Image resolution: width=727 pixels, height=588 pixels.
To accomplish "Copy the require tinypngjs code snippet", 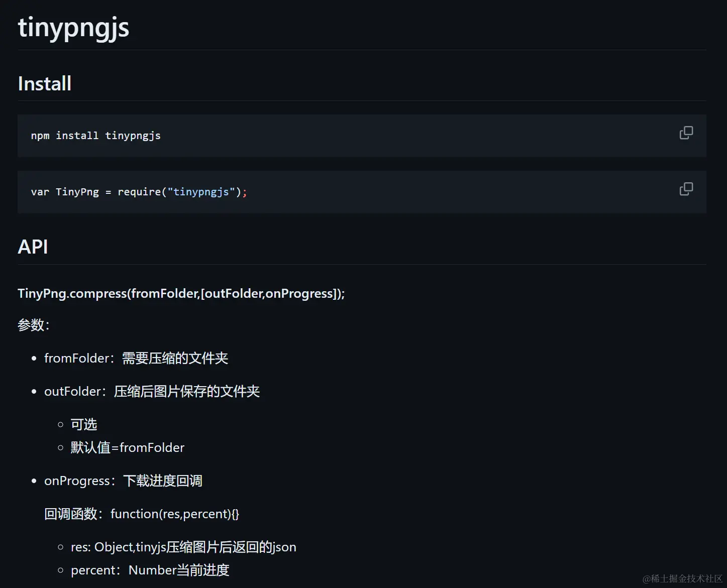I will tap(686, 189).
